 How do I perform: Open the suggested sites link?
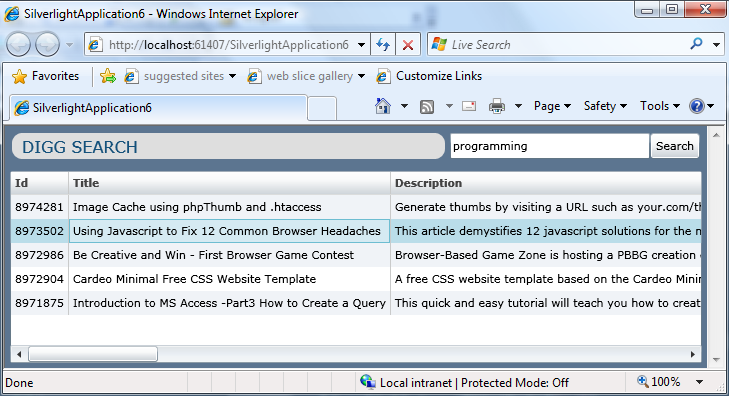pyautogui.click(x=180, y=76)
